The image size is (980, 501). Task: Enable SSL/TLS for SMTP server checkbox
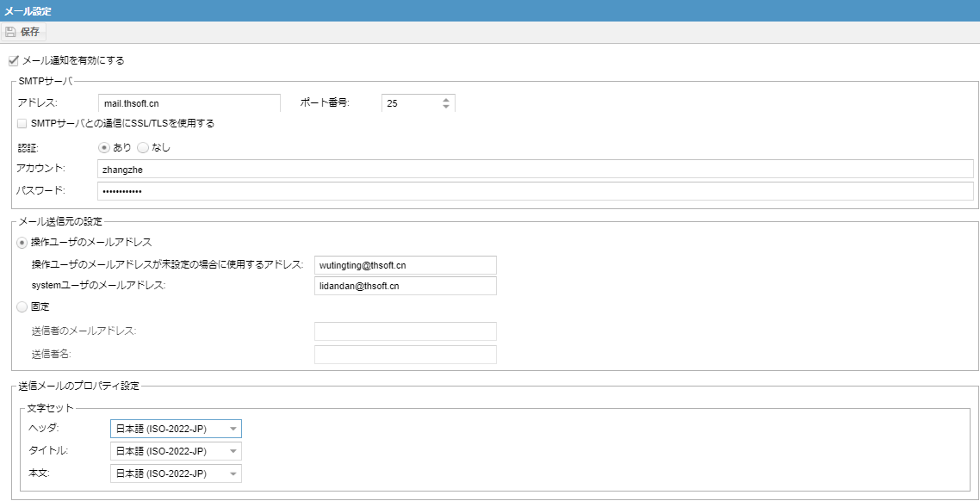[x=22, y=124]
